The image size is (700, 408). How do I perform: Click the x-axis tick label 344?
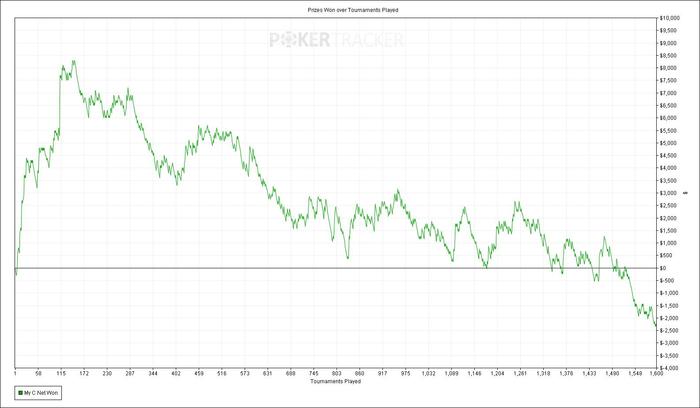(x=153, y=373)
